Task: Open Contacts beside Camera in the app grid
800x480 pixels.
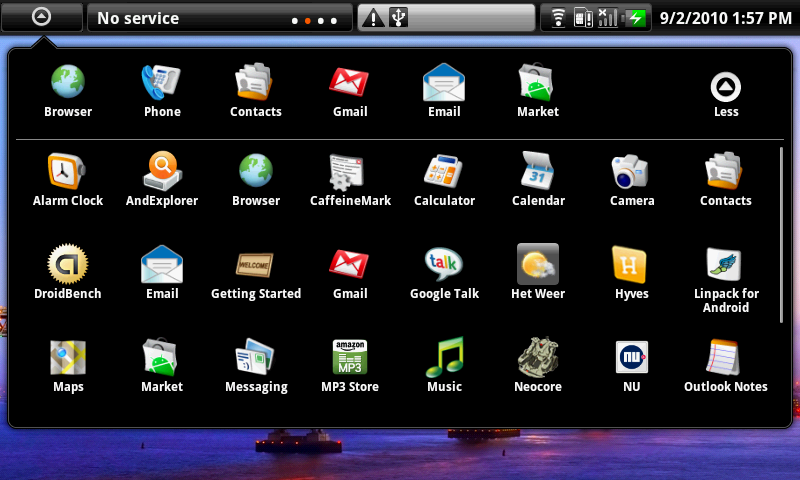Action: 726,180
